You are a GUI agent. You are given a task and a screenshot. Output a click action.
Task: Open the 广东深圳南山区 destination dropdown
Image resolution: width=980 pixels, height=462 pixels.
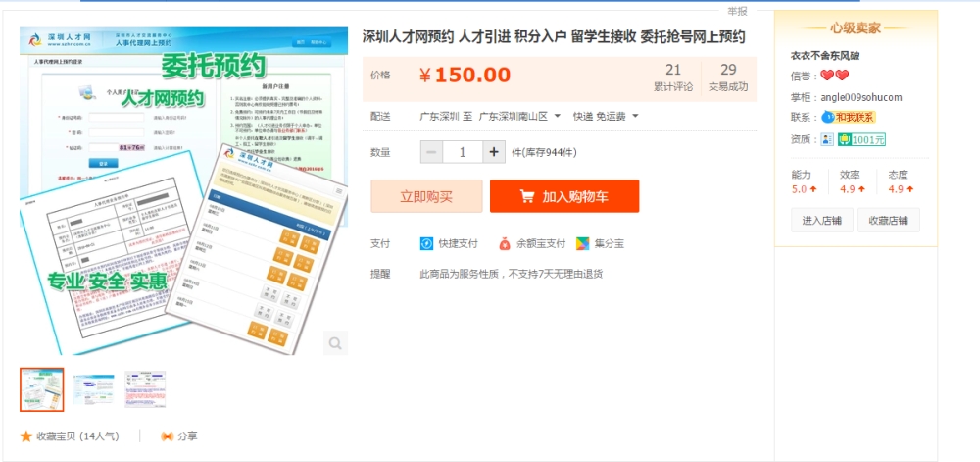519,117
